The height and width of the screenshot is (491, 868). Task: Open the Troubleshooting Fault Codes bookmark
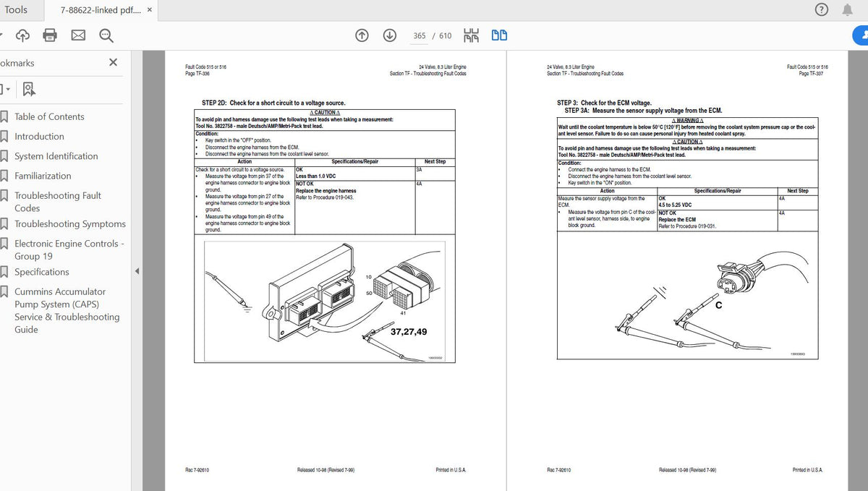tap(58, 202)
